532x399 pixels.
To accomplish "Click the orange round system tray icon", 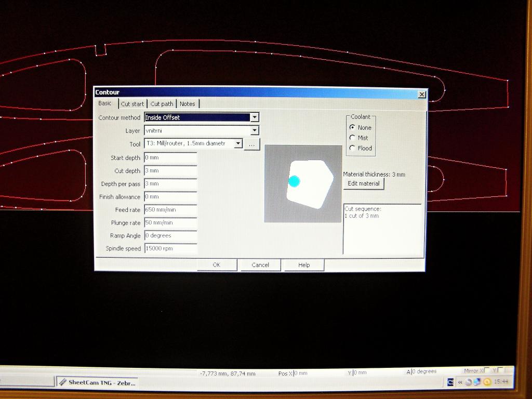I will pyautogui.click(x=487, y=382).
